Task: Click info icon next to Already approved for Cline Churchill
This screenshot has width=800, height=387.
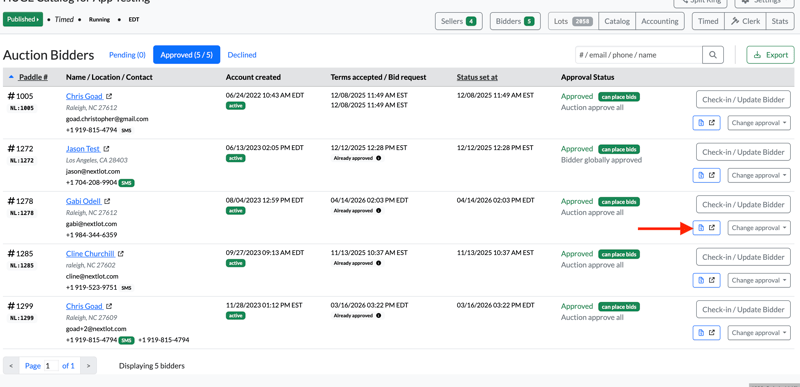Action: (379, 263)
